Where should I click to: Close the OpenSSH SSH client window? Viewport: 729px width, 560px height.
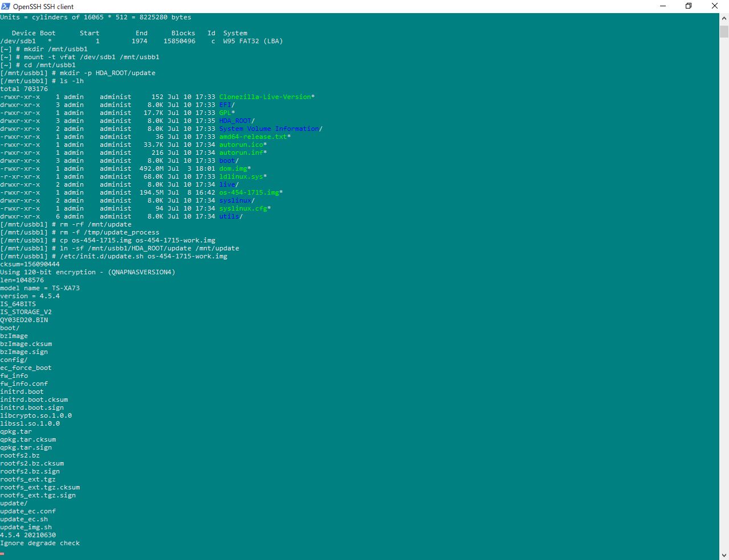pos(715,6)
